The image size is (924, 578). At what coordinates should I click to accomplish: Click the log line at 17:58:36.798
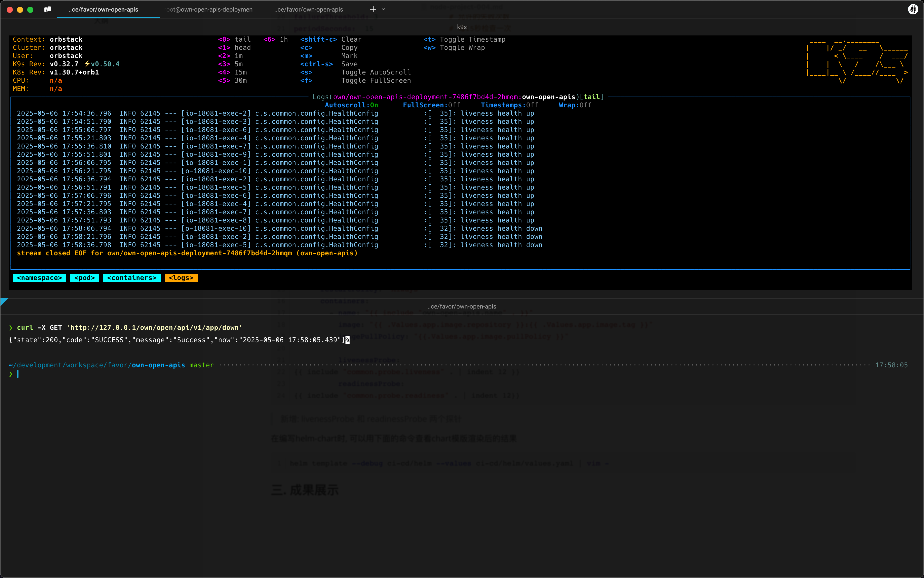pos(280,245)
